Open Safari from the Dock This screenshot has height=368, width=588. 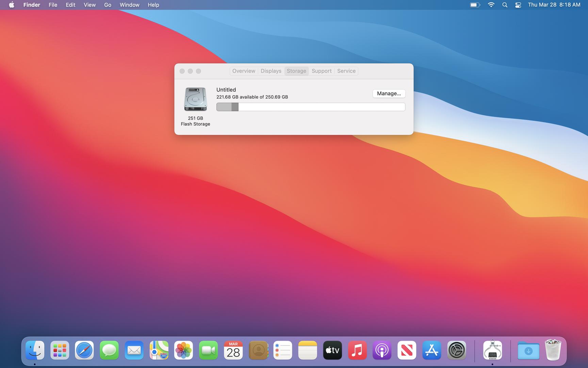click(x=84, y=350)
